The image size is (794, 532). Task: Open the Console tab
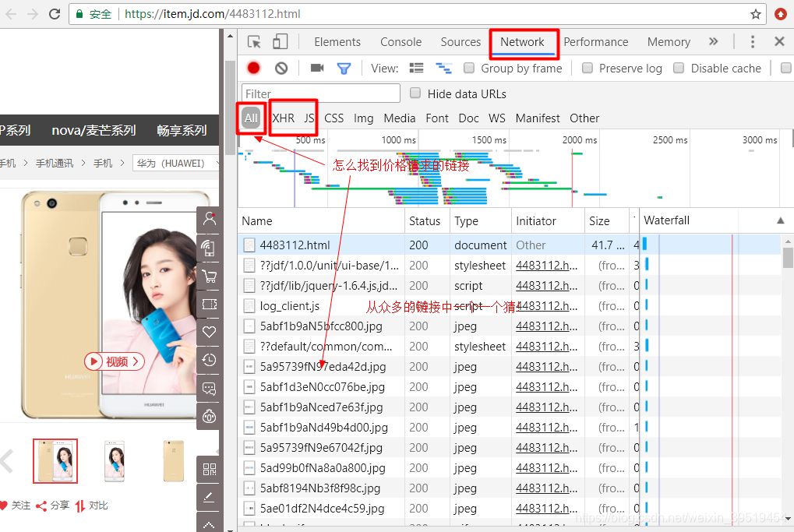tap(401, 42)
